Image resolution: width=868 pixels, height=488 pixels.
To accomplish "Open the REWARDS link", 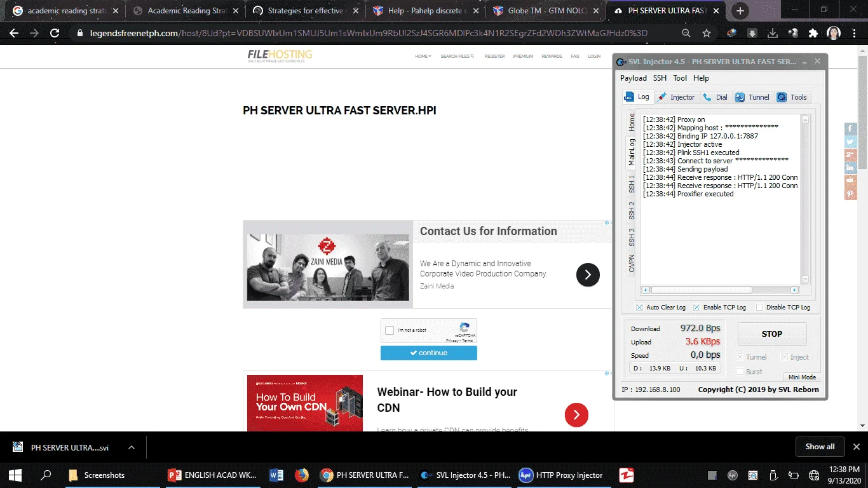I will (x=552, y=57).
